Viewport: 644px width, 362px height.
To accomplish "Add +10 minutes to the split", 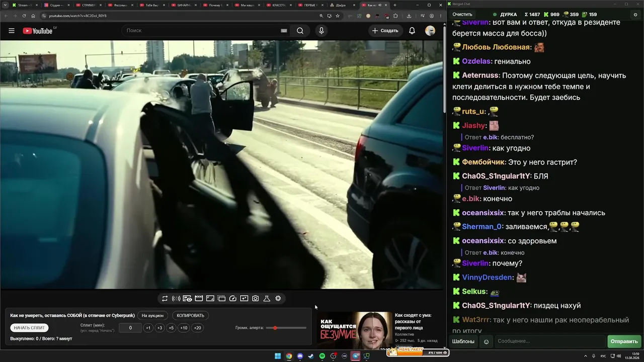I will click(x=184, y=328).
